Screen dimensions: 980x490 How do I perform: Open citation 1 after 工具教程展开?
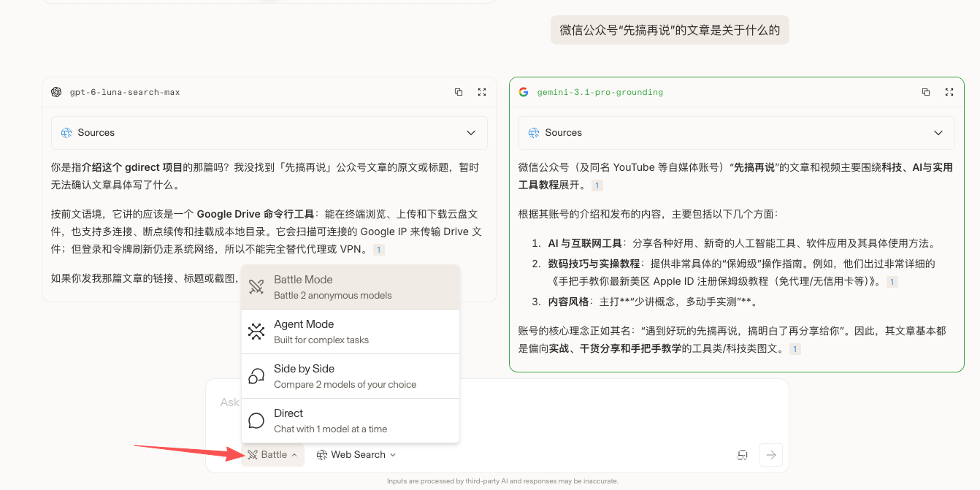[597, 185]
